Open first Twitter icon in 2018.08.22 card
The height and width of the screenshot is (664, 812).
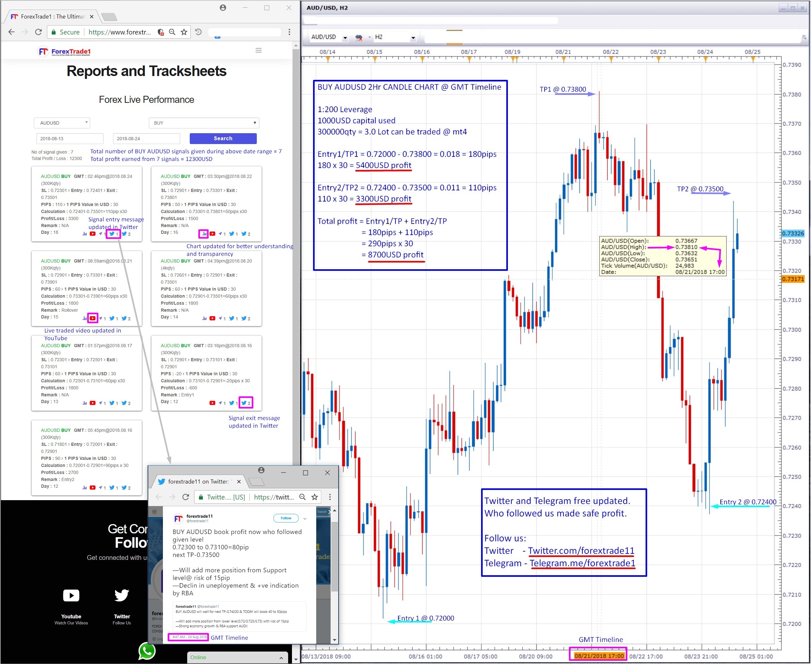click(232, 234)
